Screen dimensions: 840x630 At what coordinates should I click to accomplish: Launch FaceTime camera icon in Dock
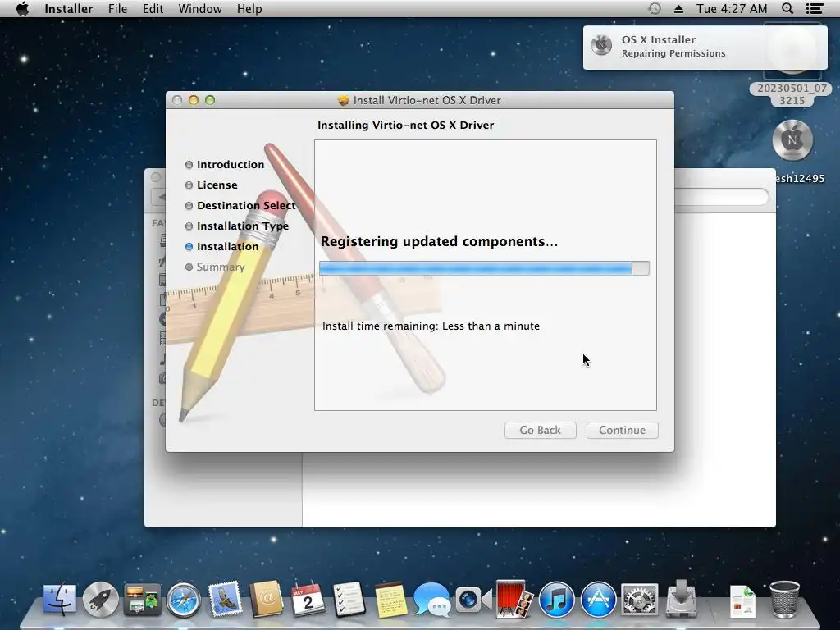pos(473,600)
